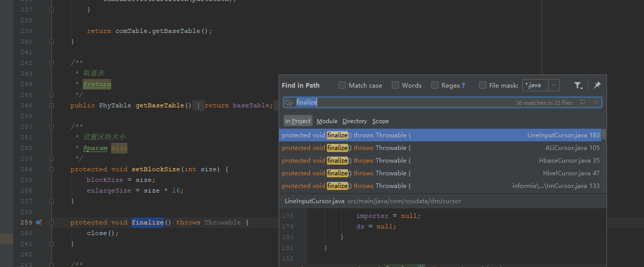644x267 pixels.
Task: Check the File mask checkbox
Action: coord(483,86)
